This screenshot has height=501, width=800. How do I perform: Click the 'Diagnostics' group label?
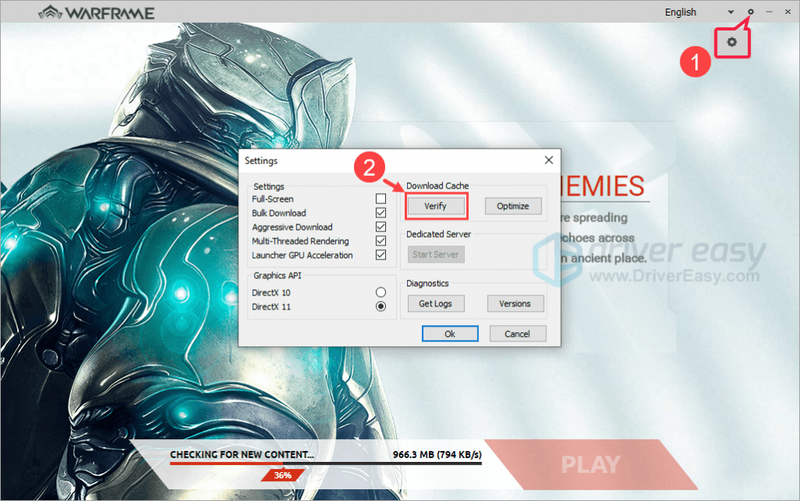click(427, 283)
